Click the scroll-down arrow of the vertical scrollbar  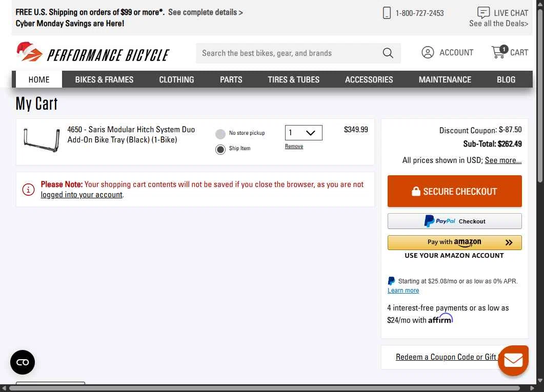[x=540, y=380]
